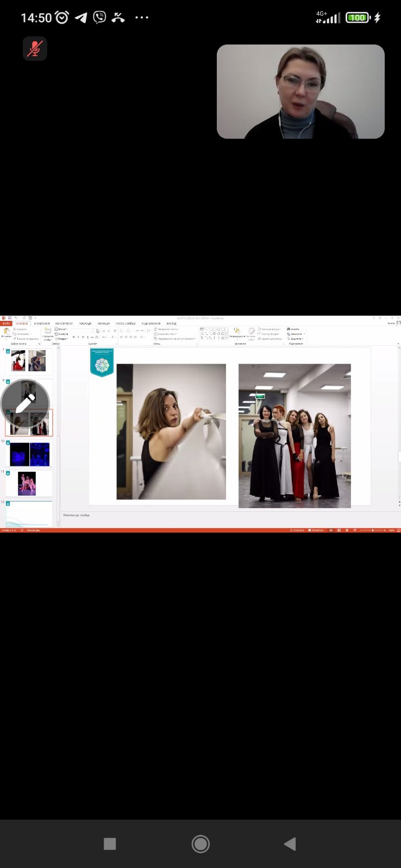Viewport: 401px width, 868px height.
Task: Switch to the Вставлення ribbon tab
Action: click(x=42, y=324)
